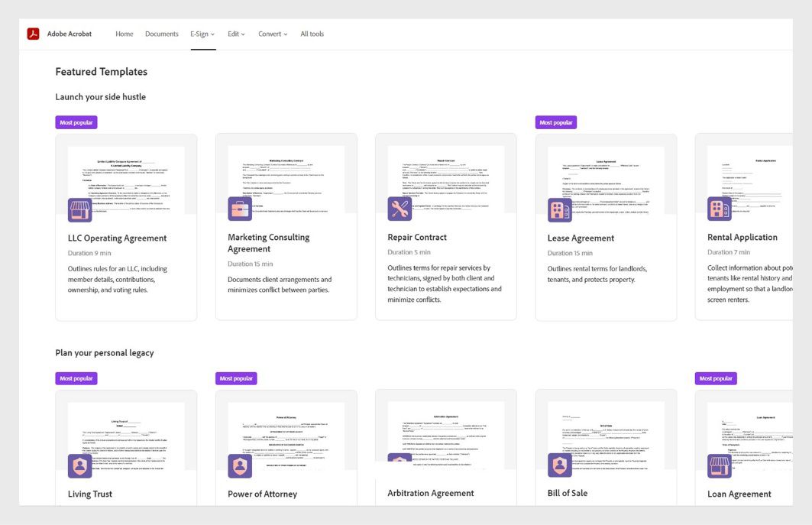Select the repair tools icon on Repair Contract card
Screen dimensions: 812x525
(400, 208)
